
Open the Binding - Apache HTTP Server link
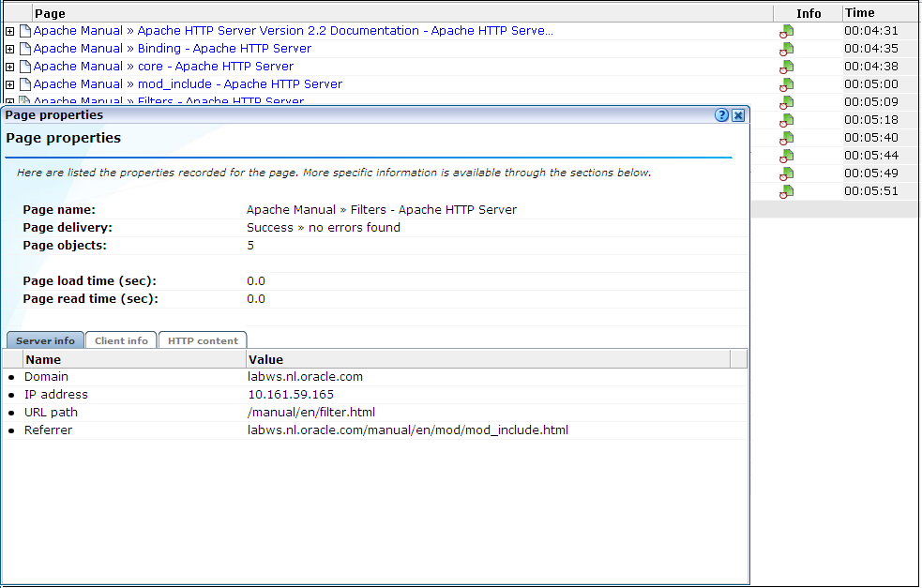[173, 48]
